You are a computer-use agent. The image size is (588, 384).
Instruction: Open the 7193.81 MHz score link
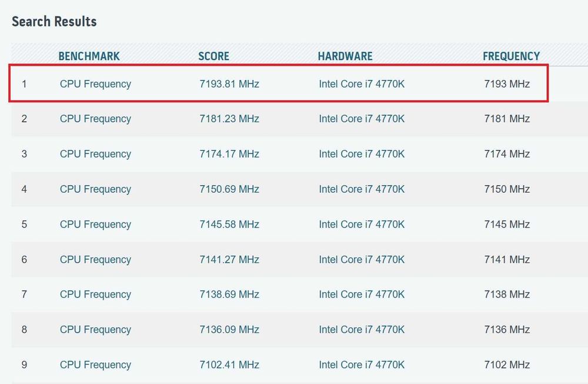pyautogui.click(x=229, y=84)
